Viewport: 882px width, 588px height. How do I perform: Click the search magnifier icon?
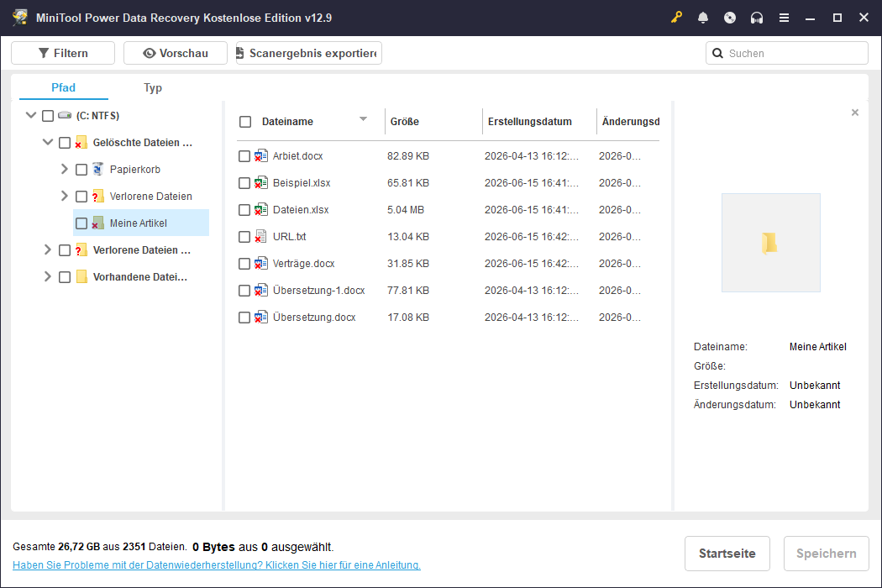point(717,54)
